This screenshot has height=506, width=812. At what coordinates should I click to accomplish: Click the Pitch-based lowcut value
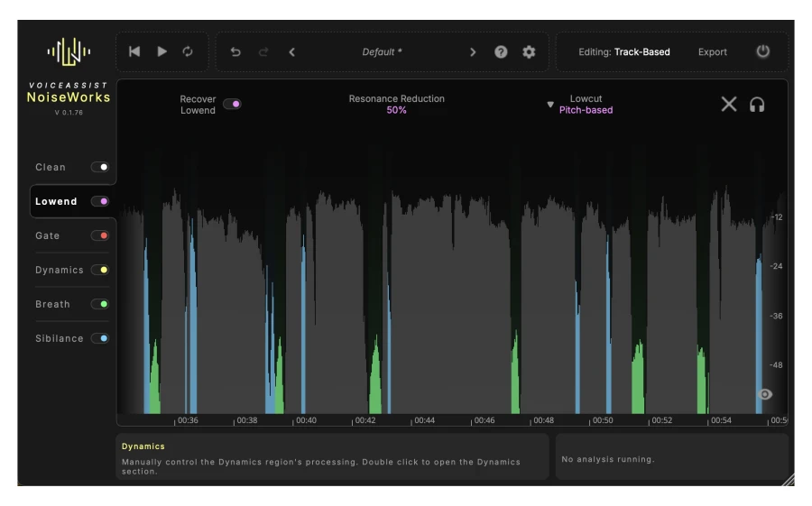[x=586, y=110]
